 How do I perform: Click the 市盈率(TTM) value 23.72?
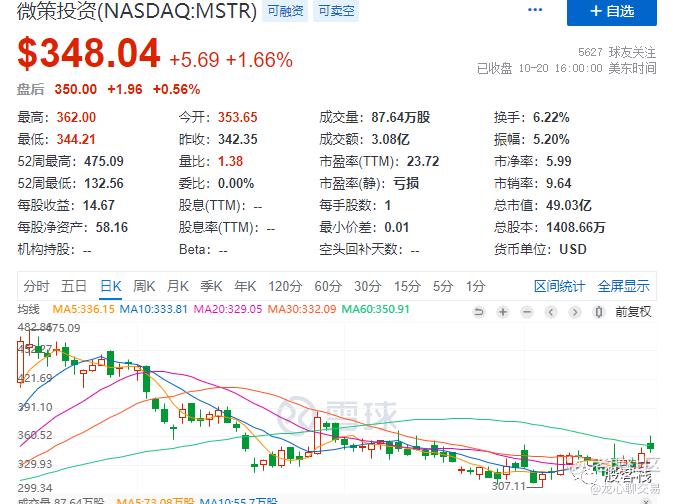423,161
